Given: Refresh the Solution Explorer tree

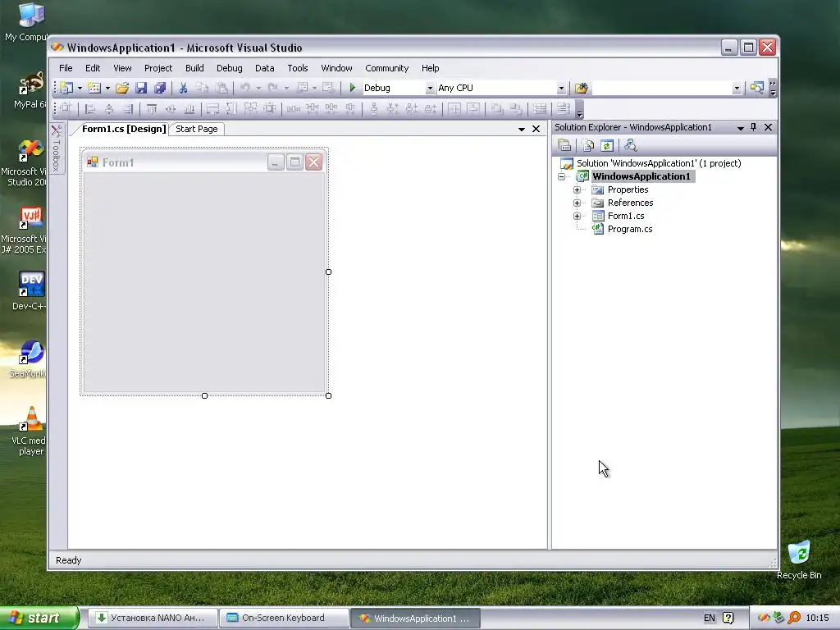Looking at the screenshot, I should click(x=607, y=145).
